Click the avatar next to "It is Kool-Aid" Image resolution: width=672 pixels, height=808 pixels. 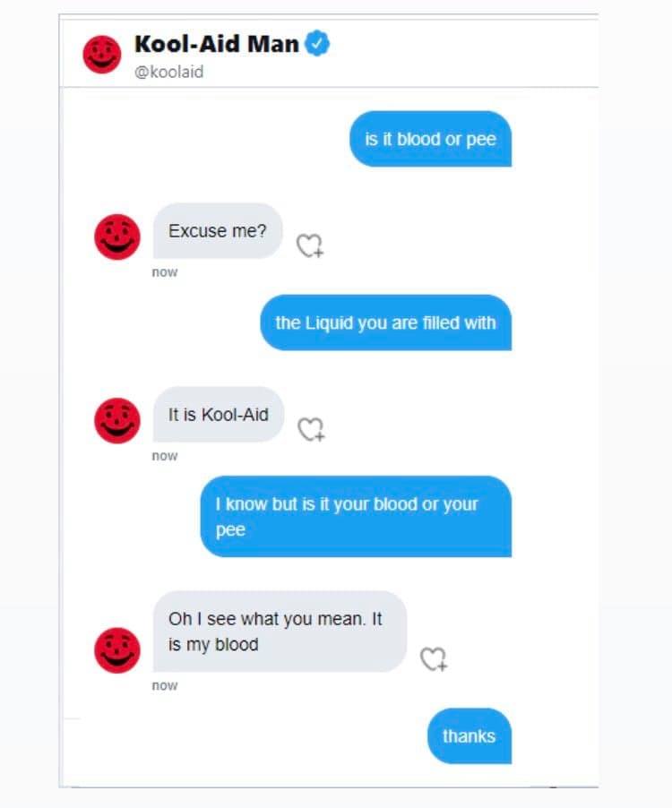(117, 420)
